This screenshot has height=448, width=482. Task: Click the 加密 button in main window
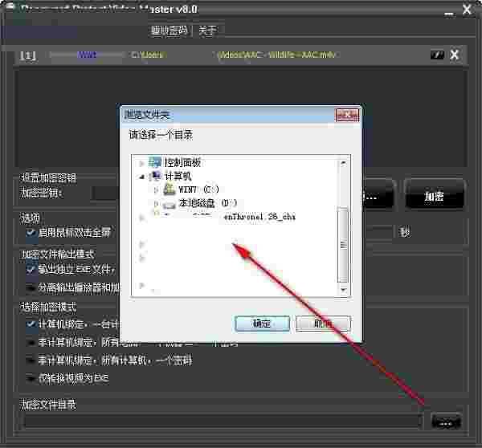coord(434,196)
